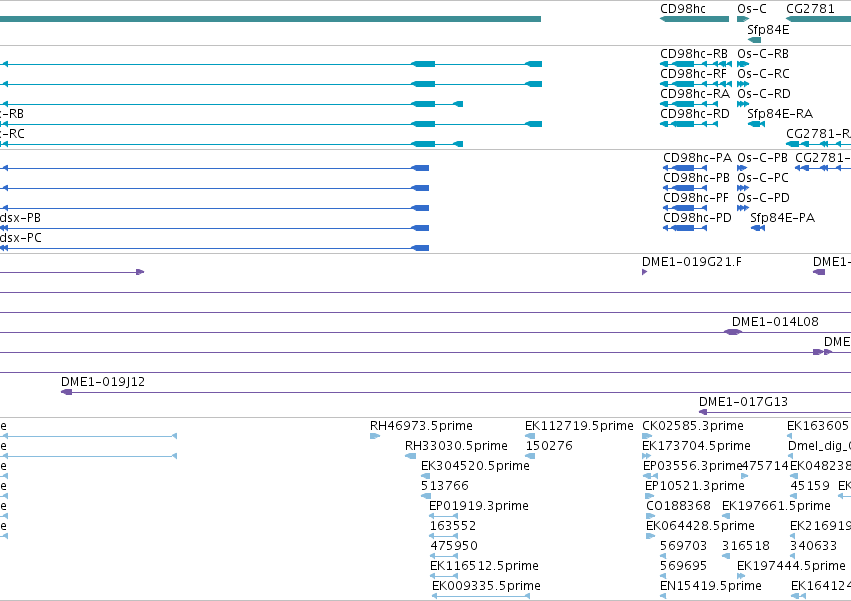Click the Sfp84E-PA protein feature
851x601 pixels.
pos(758,228)
